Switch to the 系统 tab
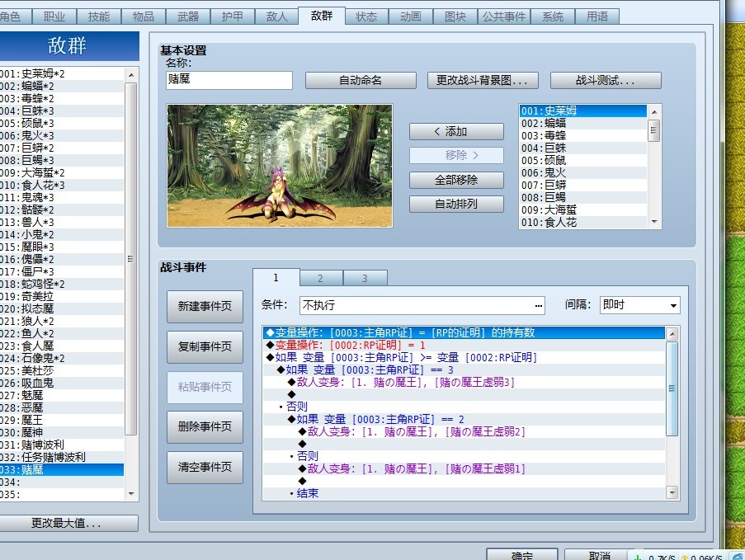 [553, 16]
